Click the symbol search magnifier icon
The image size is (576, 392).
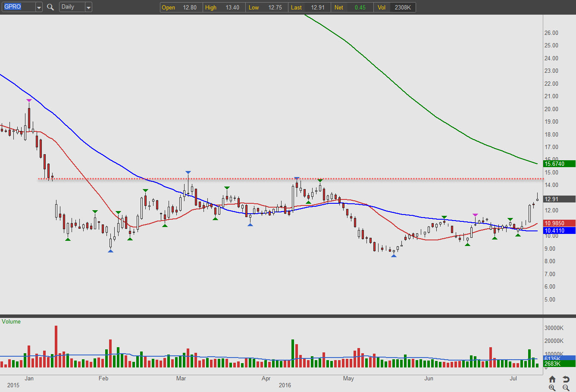(x=50, y=7)
